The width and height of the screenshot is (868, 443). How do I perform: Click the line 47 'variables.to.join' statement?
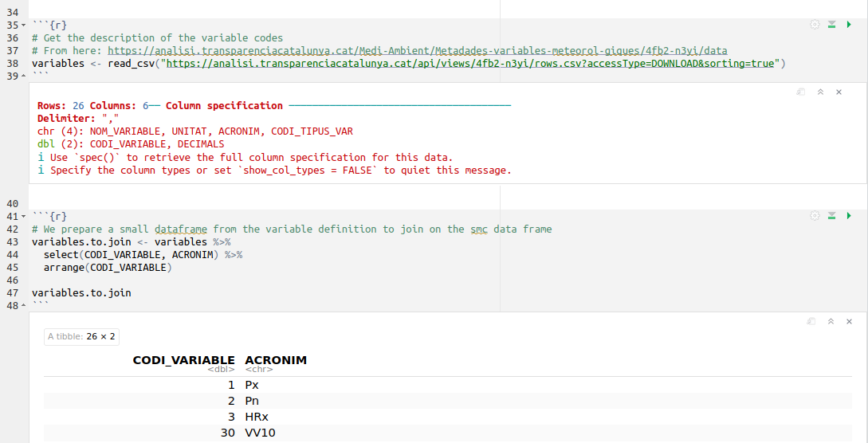tap(81, 293)
